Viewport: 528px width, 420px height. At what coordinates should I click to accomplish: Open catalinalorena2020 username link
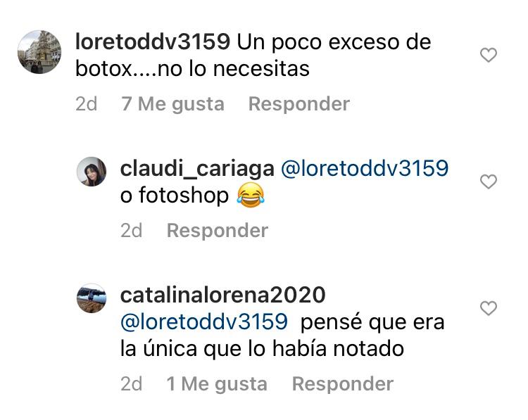(223, 295)
